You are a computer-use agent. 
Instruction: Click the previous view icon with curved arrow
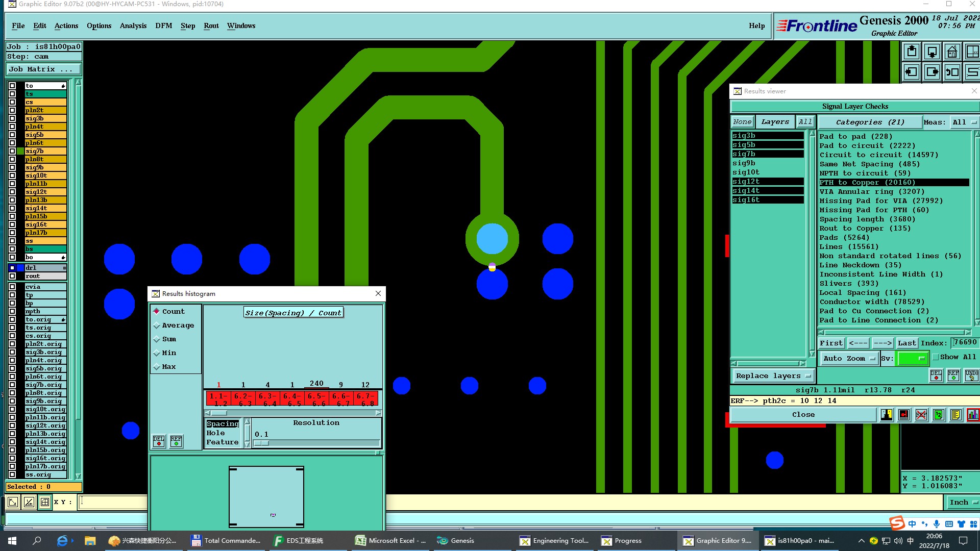click(952, 72)
